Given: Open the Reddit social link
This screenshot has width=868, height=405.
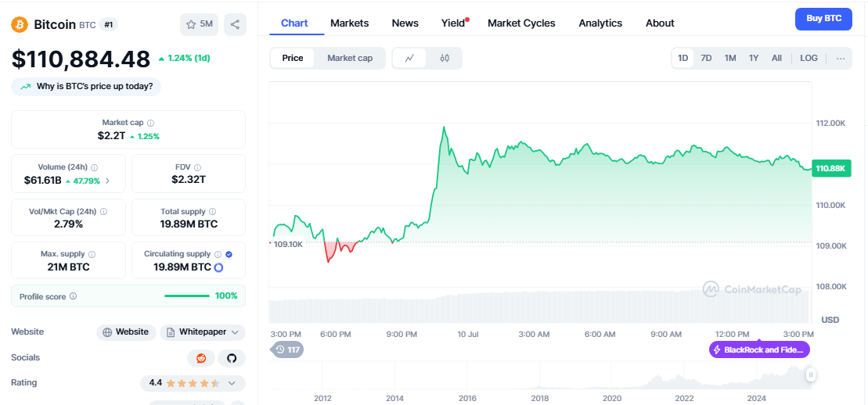Looking at the screenshot, I should pyautogui.click(x=201, y=358).
